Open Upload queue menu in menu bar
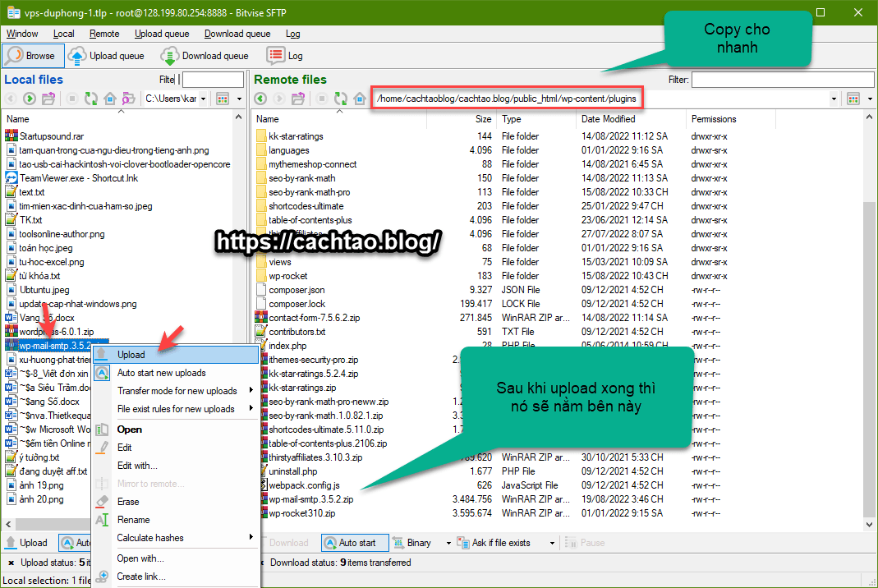 [x=162, y=34]
